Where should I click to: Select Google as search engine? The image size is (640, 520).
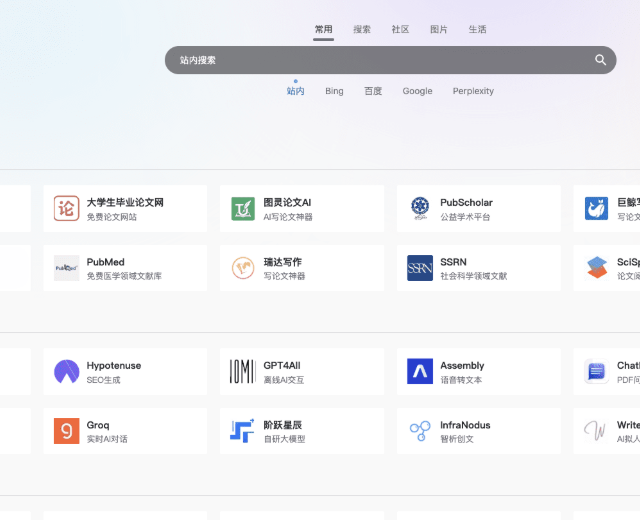417,91
